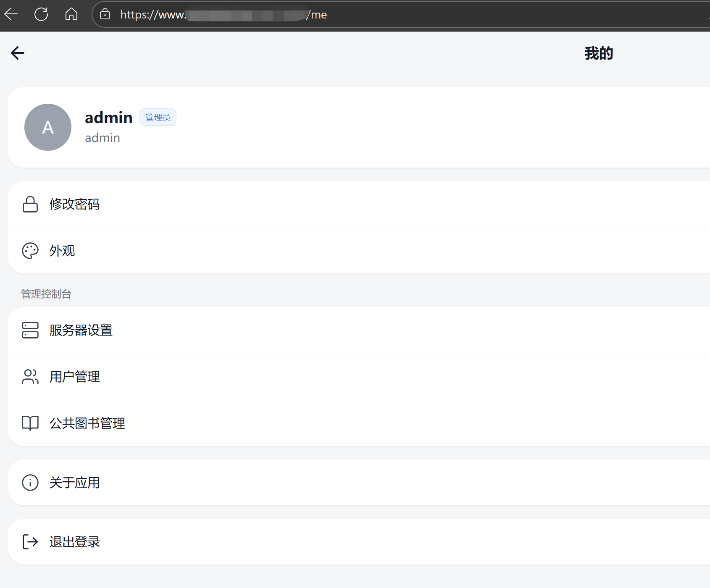This screenshot has width=710, height=588.
Task: Click the palette icon for 外观
Action: [30, 251]
